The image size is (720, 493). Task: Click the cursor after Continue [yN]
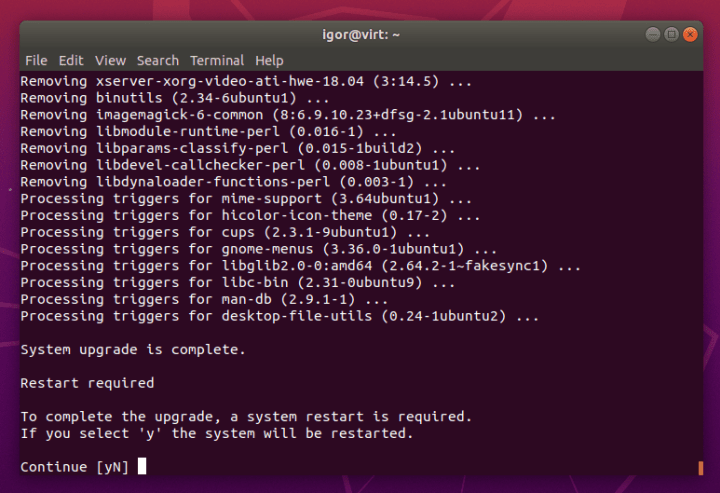tap(142, 466)
